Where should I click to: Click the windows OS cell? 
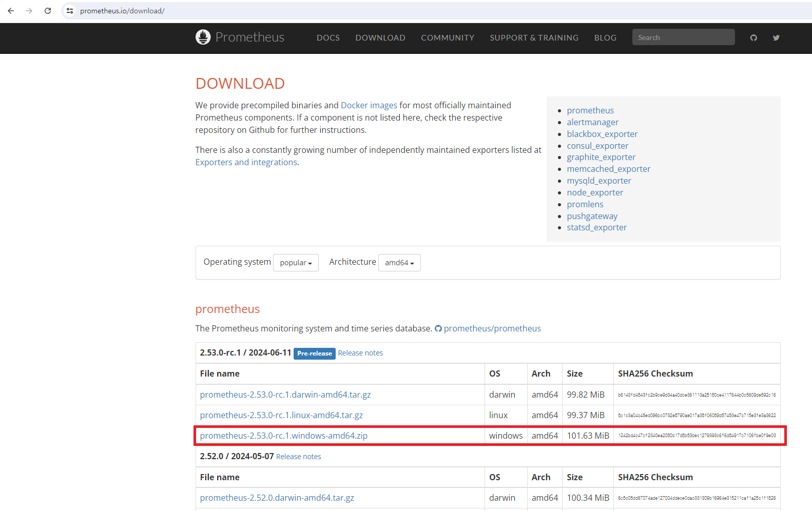(506, 436)
